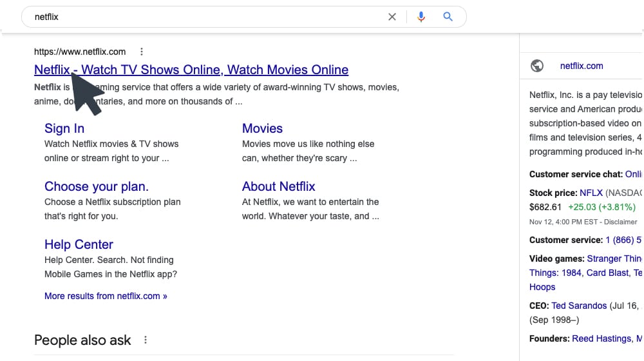This screenshot has height=361, width=644.
Task: Open the Movies sitelink
Action: tap(262, 128)
